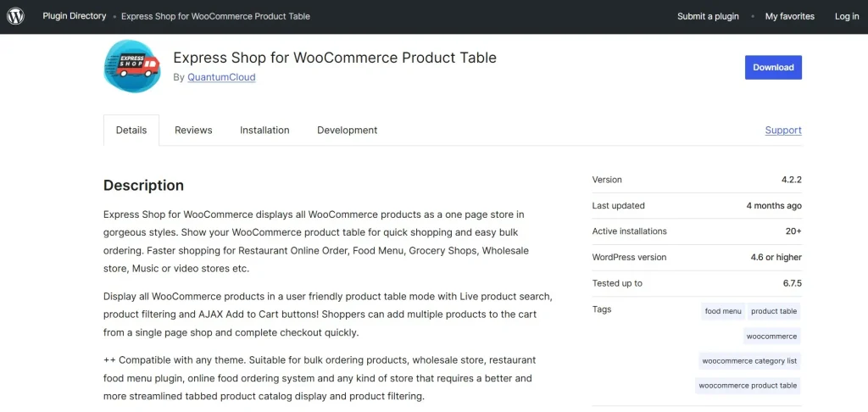
Task: Select the woocommerce tag
Action: tap(771, 337)
